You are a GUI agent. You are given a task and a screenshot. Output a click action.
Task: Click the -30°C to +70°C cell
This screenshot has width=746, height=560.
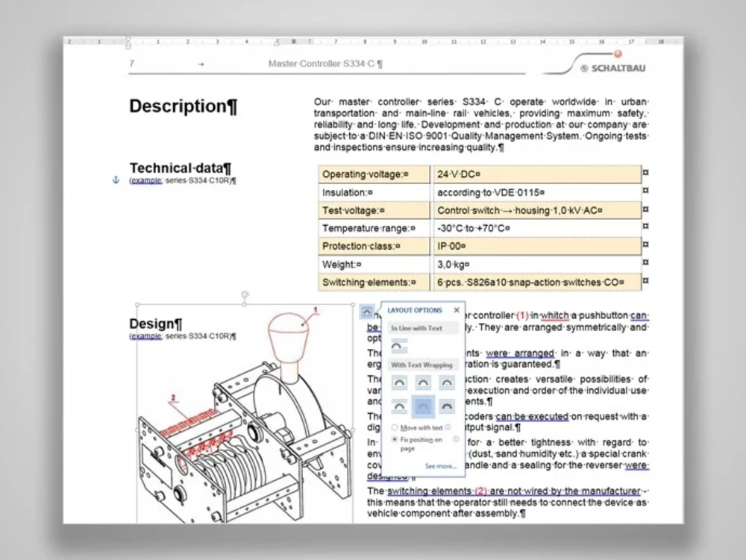[x=537, y=228]
